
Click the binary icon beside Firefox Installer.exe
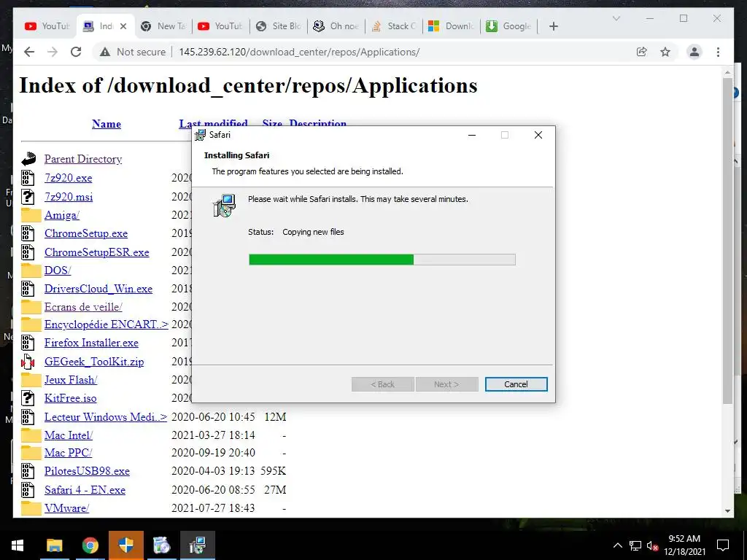point(28,343)
